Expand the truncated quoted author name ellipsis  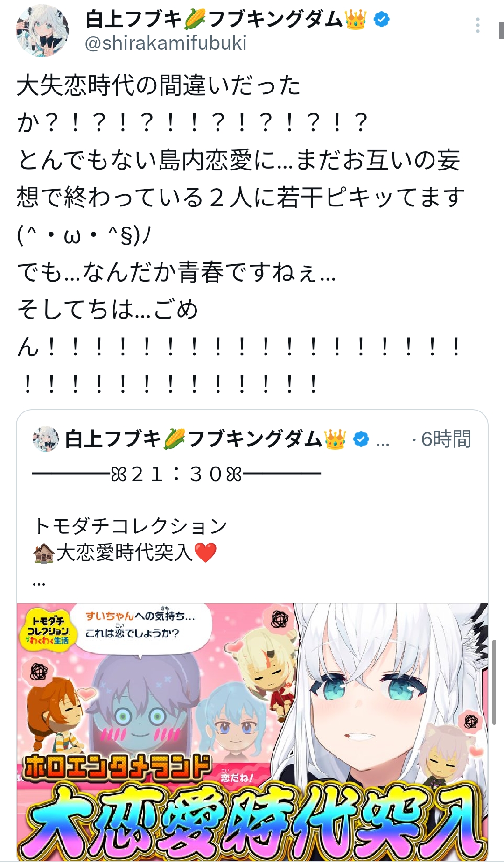(x=383, y=442)
